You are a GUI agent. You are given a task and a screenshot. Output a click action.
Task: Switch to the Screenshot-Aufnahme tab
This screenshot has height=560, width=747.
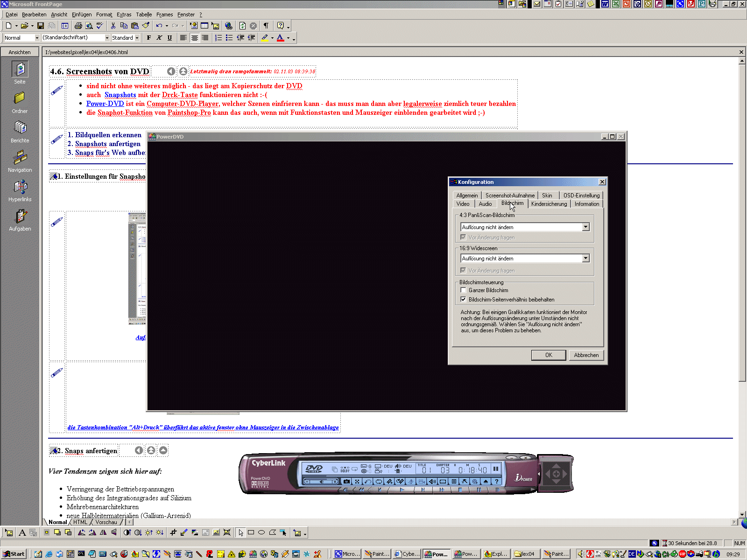coord(510,196)
